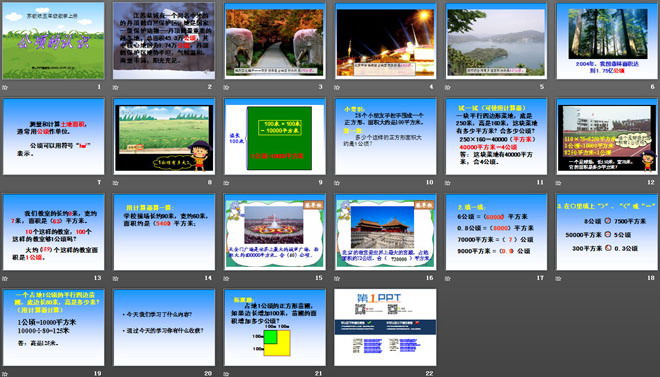
Task: Select slide 20 with two bullet questions
Action: point(164,327)
